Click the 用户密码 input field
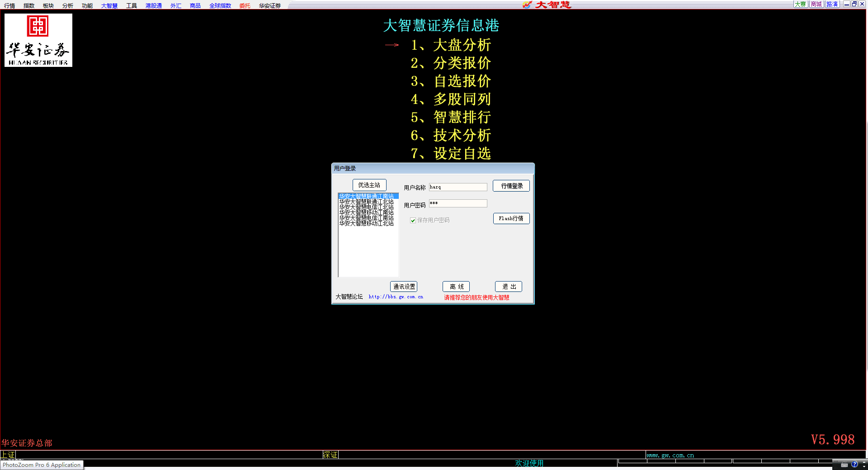Viewport: 868px width, 470px height. pos(458,203)
